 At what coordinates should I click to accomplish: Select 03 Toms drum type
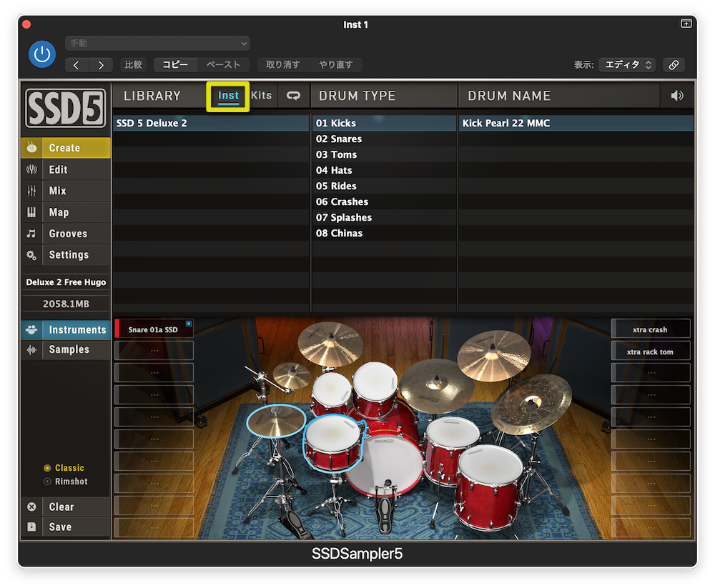(x=383, y=154)
